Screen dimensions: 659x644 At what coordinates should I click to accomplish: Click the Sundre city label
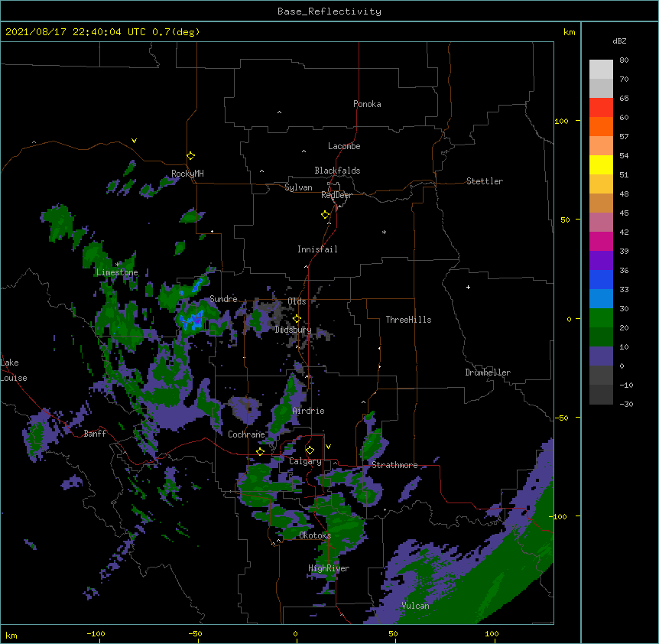[223, 299]
